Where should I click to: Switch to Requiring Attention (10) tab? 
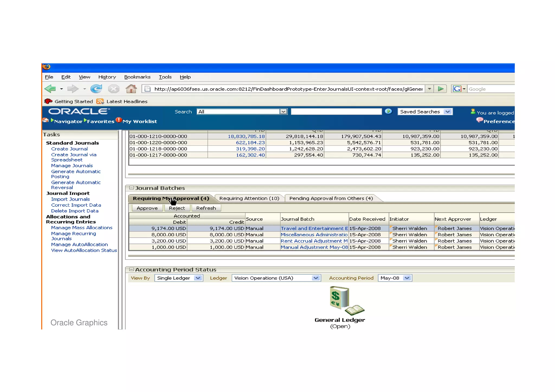tap(249, 198)
